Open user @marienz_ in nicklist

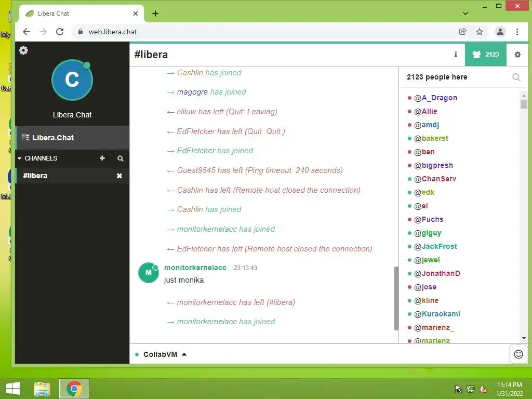pyautogui.click(x=434, y=327)
